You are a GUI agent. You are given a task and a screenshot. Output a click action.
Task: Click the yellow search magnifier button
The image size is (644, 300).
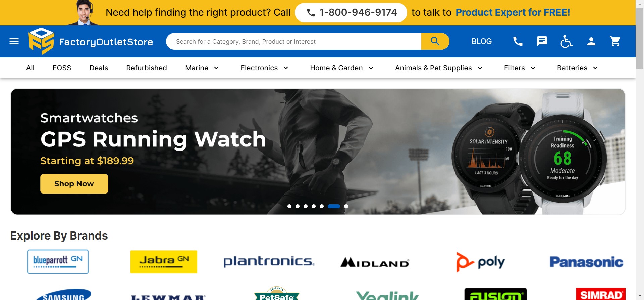coord(435,41)
